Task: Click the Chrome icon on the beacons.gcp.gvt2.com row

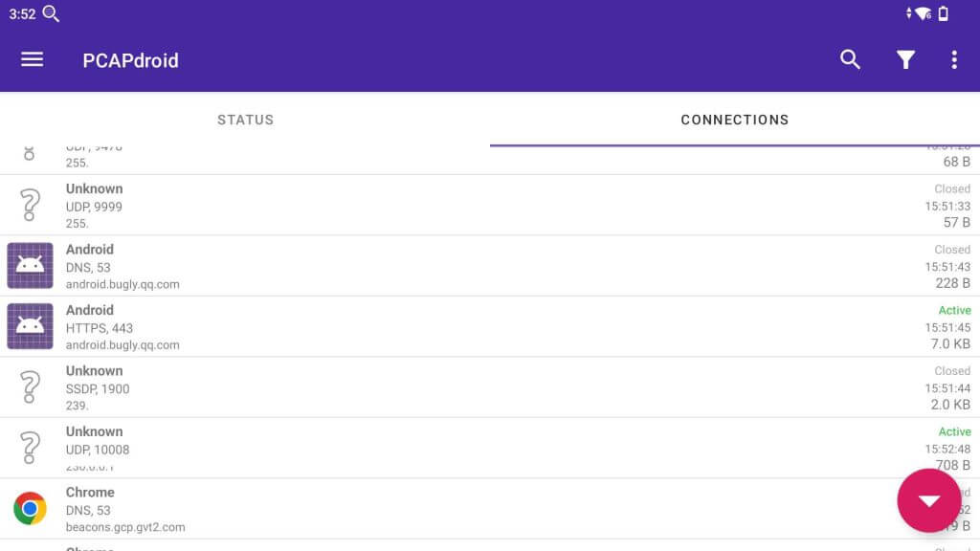Action: pyautogui.click(x=30, y=508)
